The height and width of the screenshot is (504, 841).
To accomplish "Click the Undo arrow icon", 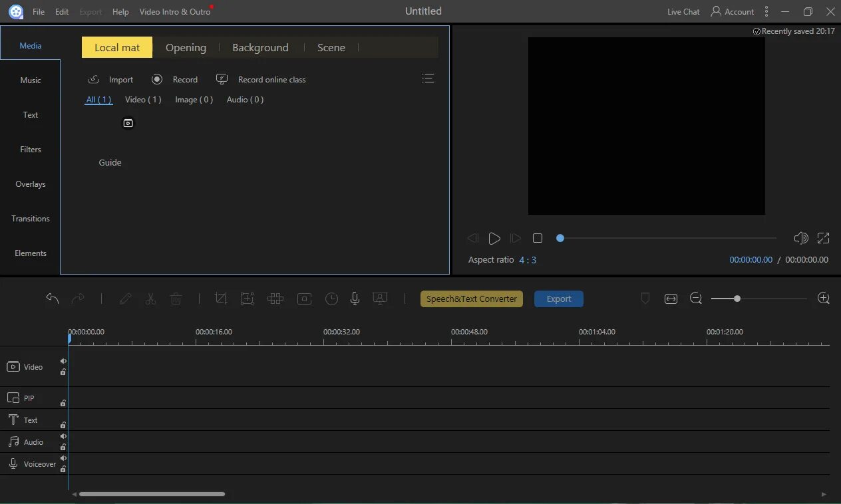I will [x=53, y=299].
